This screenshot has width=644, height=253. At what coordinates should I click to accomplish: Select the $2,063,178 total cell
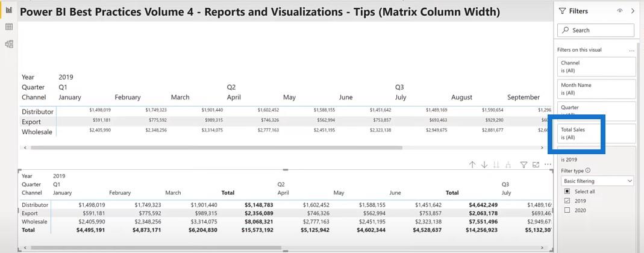point(483,213)
